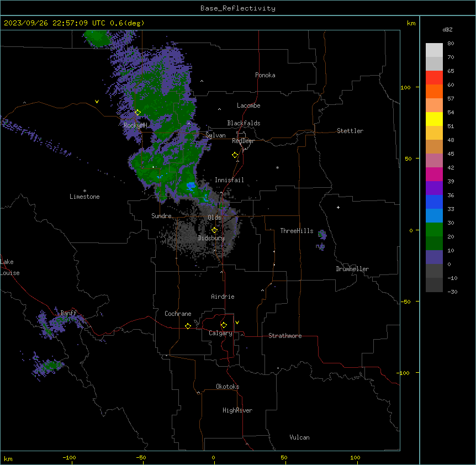The height and width of the screenshot is (465, 476).
Task: Click the Blackfalds city label
Action: [x=244, y=123]
